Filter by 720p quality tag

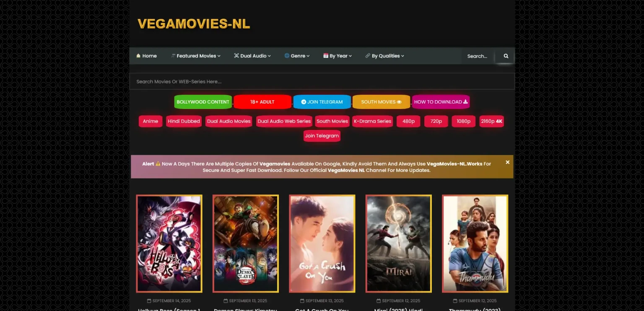coord(436,121)
